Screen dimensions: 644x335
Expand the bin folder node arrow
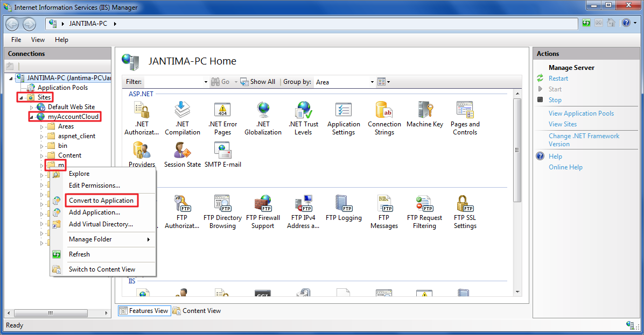coord(41,146)
